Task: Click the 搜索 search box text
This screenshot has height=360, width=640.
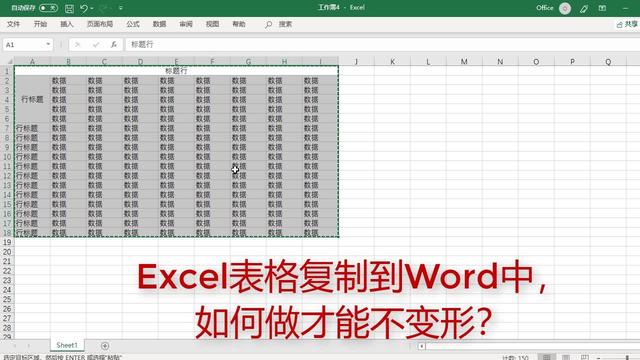Action: 285,24
